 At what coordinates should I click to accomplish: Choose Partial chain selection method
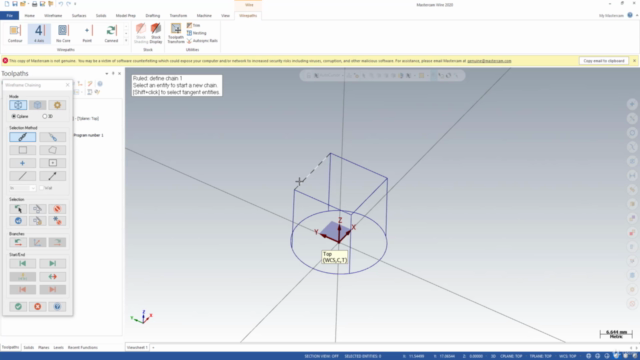tap(53, 137)
